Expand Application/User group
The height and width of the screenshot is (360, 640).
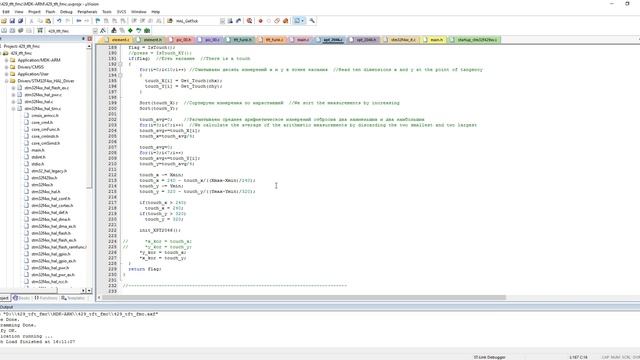7,74
